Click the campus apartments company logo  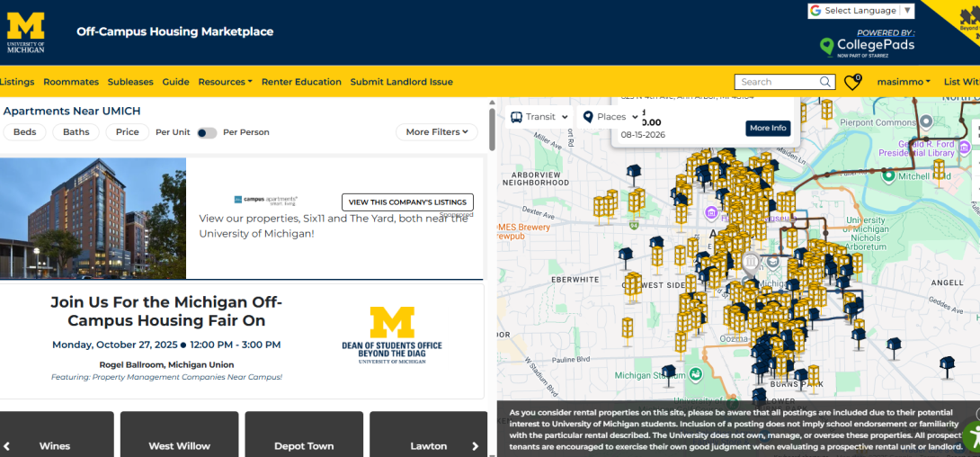click(x=265, y=200)
